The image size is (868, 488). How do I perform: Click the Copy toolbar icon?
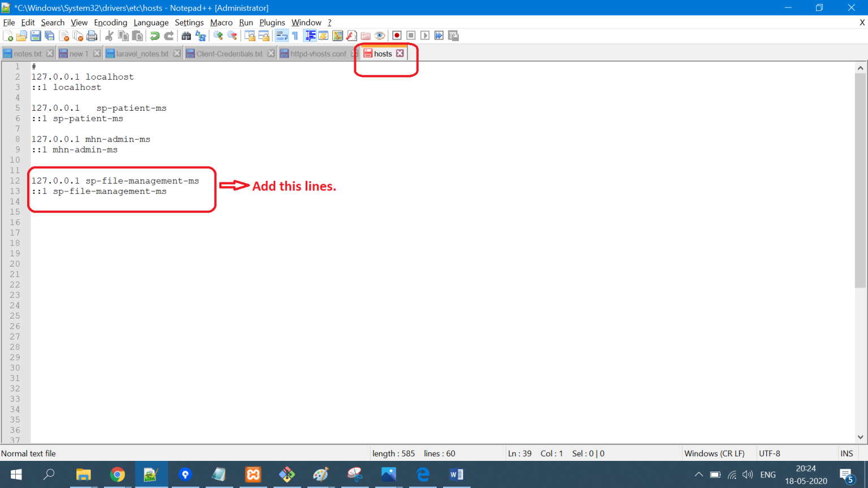point(123,36)
